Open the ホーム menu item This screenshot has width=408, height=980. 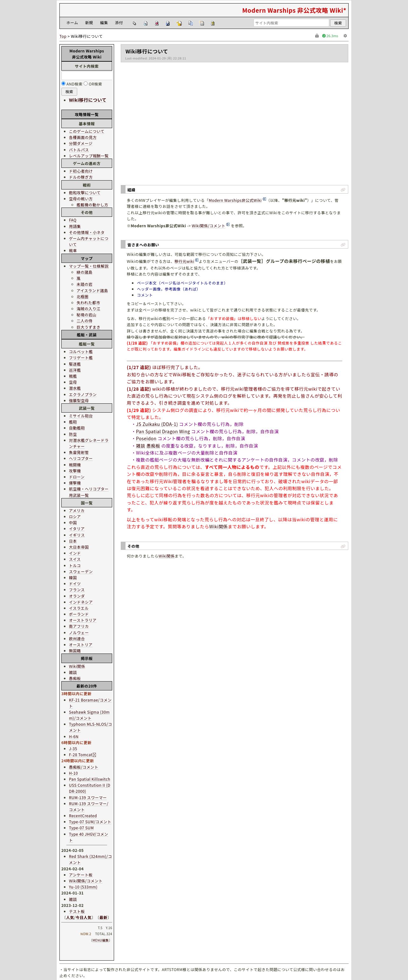(72, 23)
